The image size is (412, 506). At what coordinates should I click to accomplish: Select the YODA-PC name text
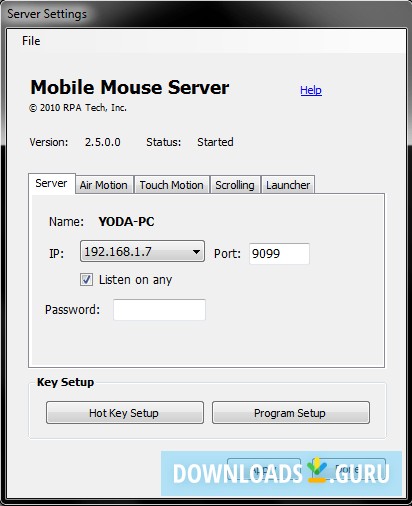tap(126, 222)
